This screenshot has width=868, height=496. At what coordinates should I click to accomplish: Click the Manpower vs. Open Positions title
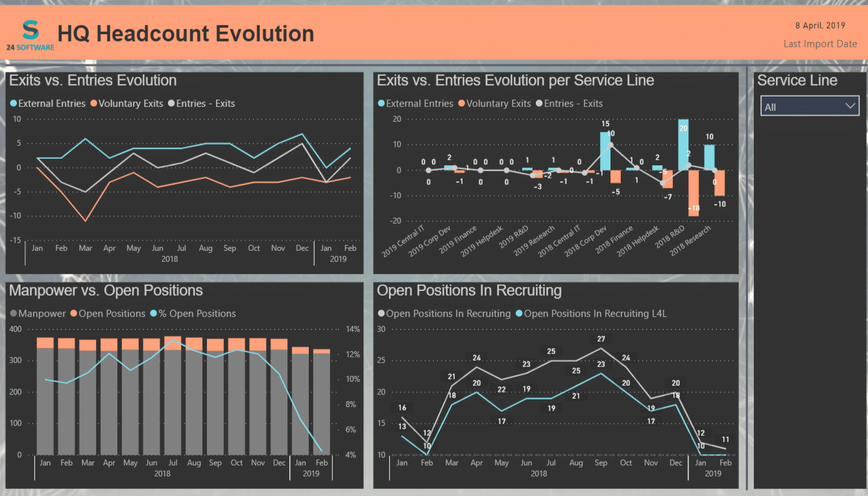[106, 290]
